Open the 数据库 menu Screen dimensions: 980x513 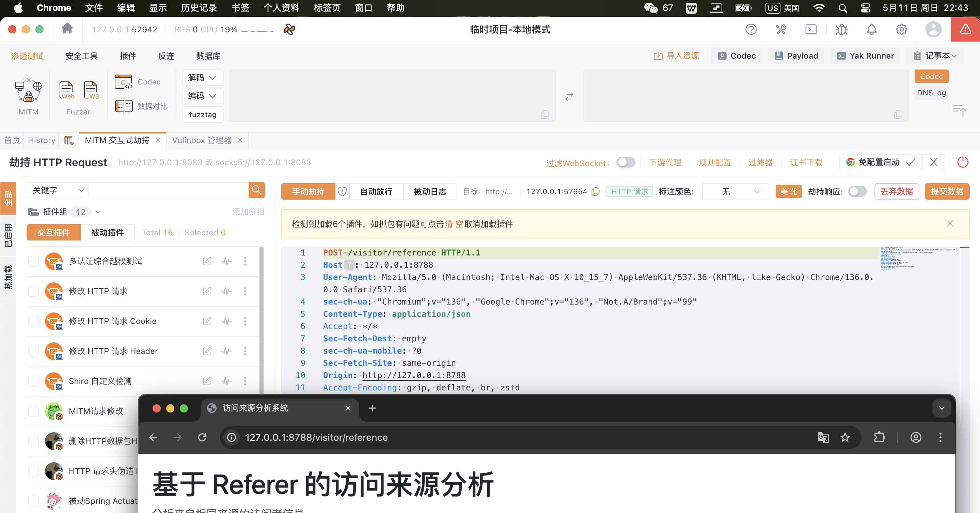click(x=208, y=56)
